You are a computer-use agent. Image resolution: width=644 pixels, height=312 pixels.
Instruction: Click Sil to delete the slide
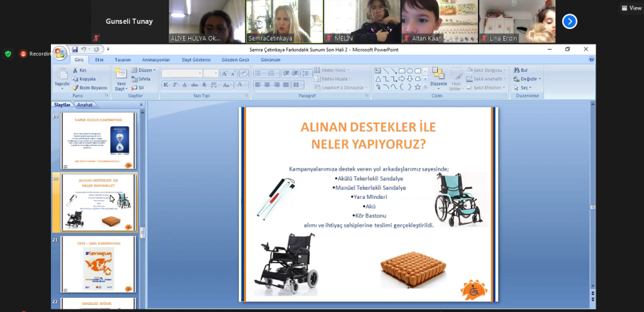tap(138, 87)
